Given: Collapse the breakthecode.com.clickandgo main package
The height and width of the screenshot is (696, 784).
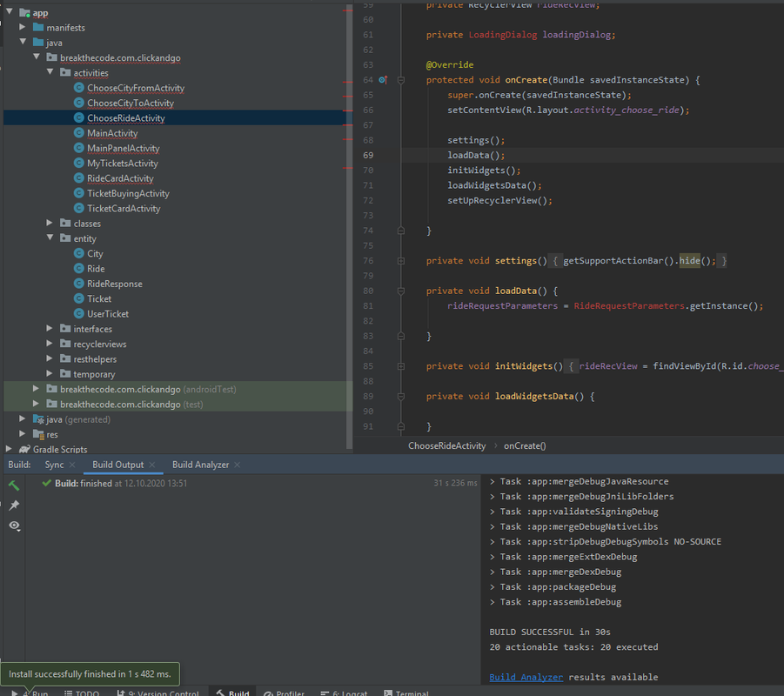Looking at the screenshot, I should click(x=37, y=57).
